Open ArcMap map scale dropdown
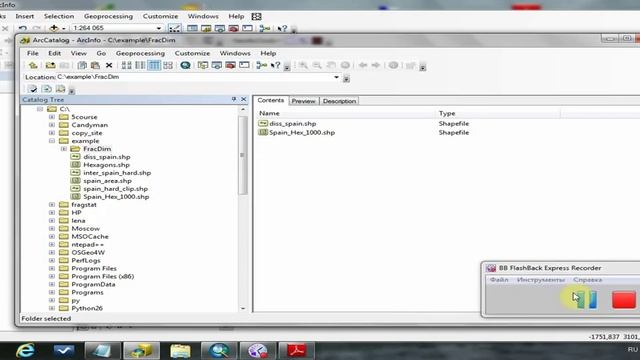 pyautogui.click(x=159, y=28)
